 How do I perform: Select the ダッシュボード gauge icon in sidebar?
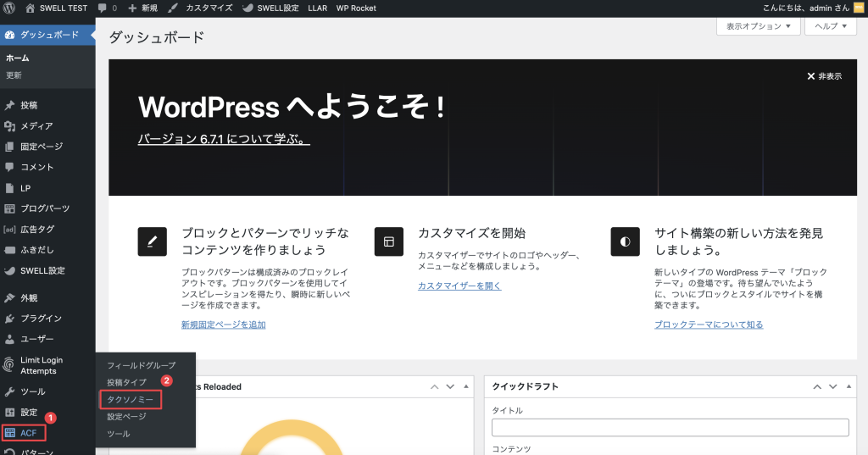(x=9, y=35)
